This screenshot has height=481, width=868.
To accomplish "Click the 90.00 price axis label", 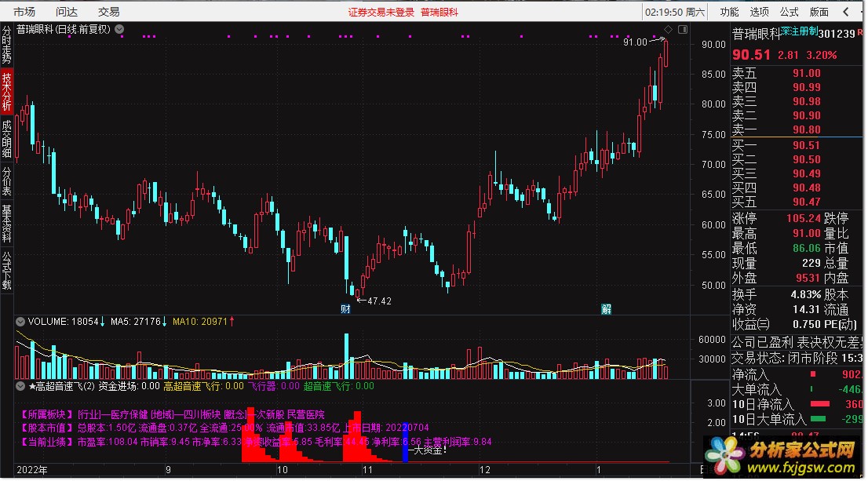I will [713, 44].
